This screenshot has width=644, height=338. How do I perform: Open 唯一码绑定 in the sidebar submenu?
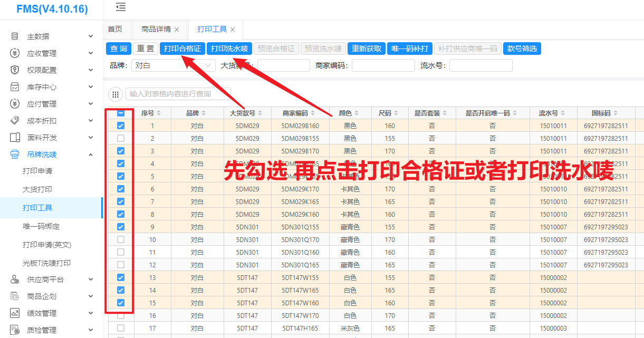coord(41,226)
